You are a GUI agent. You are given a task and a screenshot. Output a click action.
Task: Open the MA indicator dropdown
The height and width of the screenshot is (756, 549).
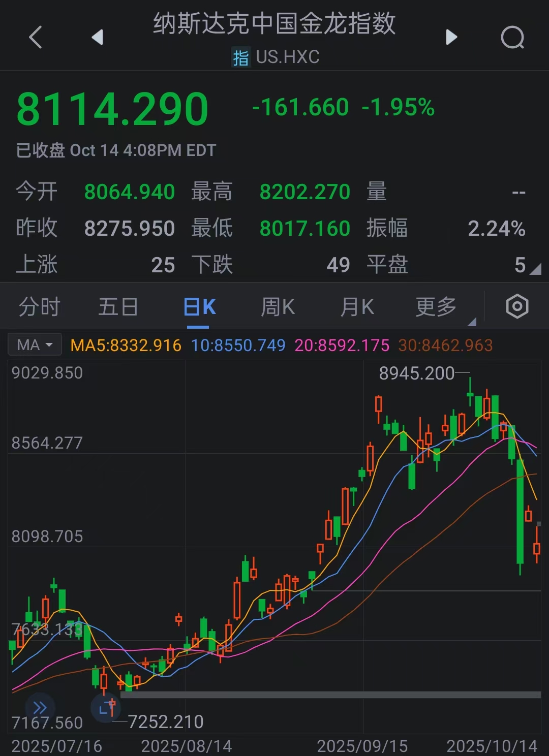tap(35, 345)
